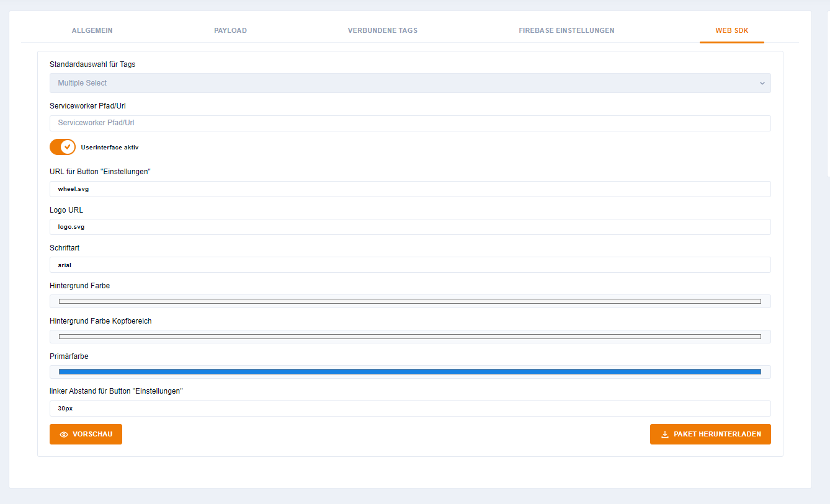Open the Multiple Select tags dropdown
This screenshot has height=504, width=830.
410,83
